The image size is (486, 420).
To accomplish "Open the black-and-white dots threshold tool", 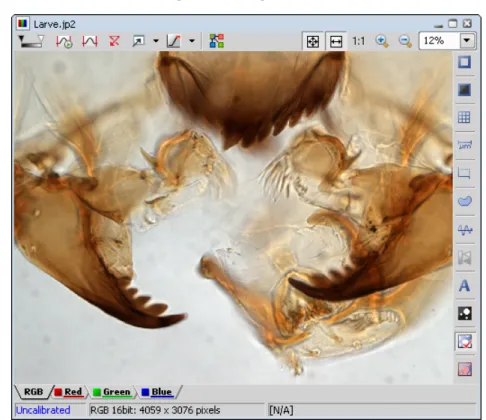I will (465, 313).
